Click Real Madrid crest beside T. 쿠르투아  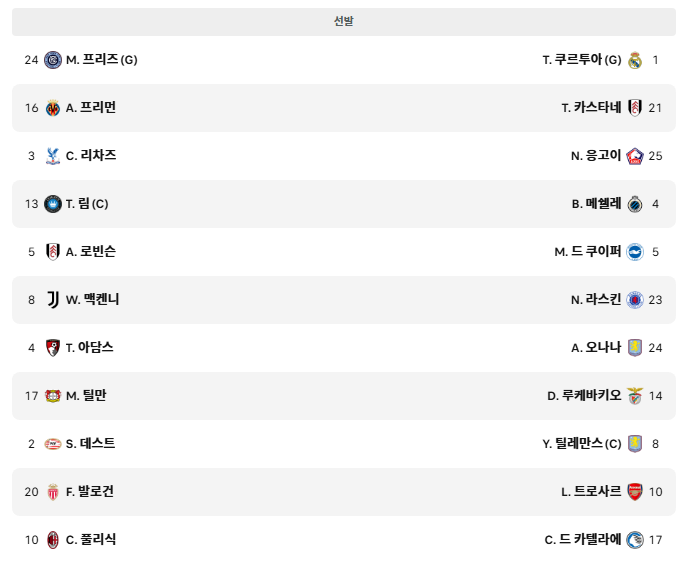pyautogui.click(x=635, y=60)
